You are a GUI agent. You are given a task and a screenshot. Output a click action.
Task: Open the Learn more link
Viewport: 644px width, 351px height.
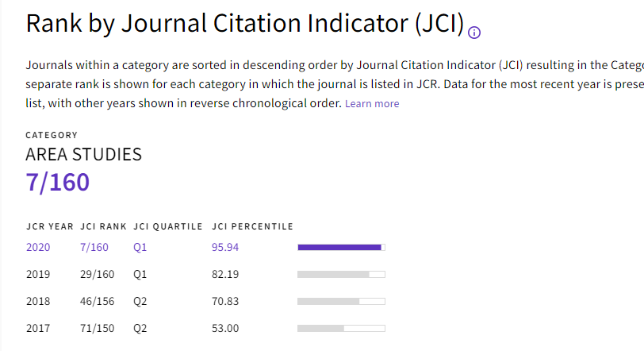click(x=372, y=104)
